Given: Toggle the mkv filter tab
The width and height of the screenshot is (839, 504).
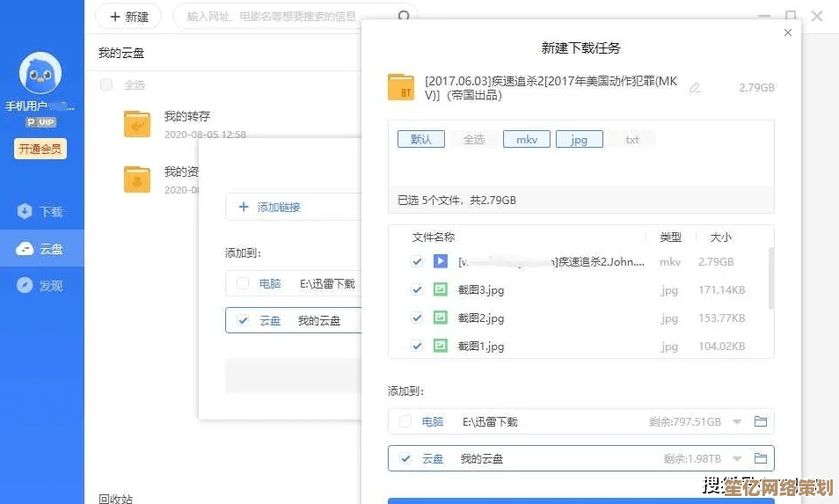Looking at the screenshot, I should coord(527,139).
